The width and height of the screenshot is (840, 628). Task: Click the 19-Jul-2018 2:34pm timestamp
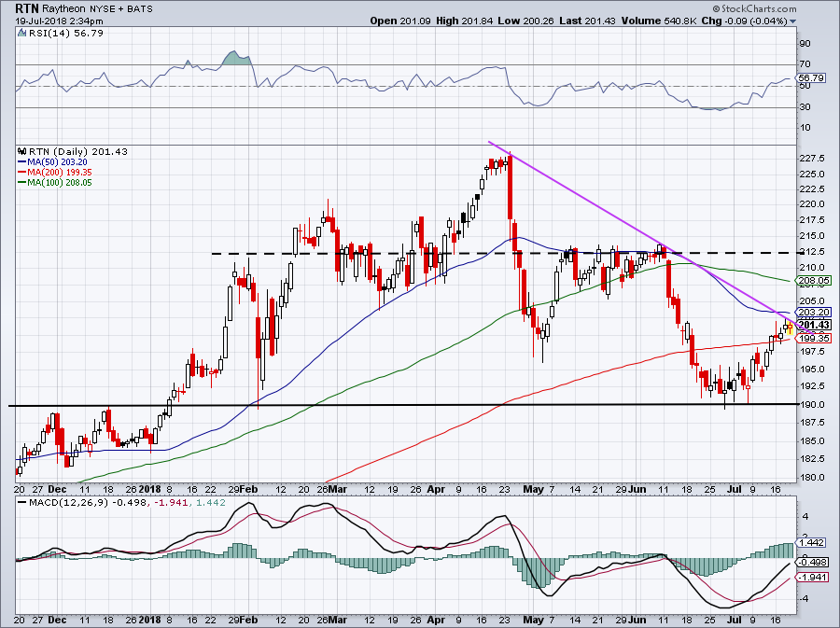click(59, 21)
